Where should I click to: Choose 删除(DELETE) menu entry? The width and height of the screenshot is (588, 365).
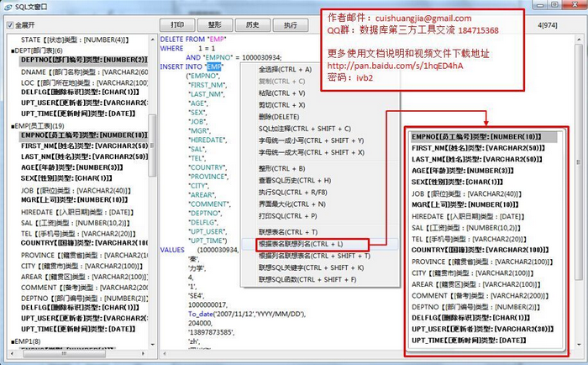(x=279, y=117)
